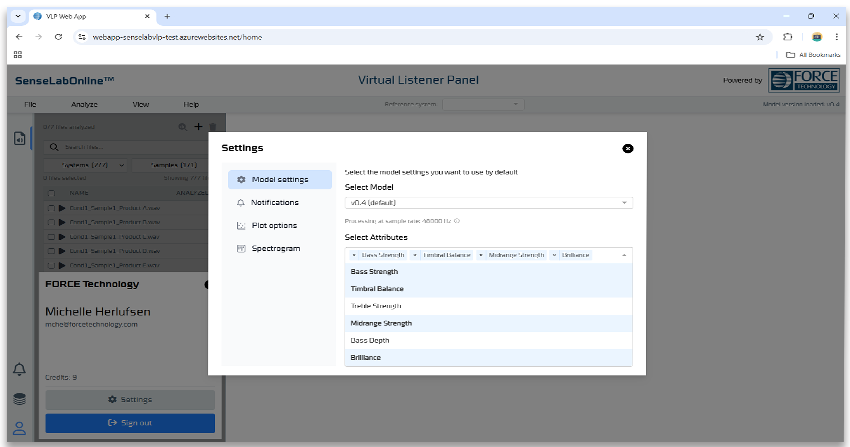Click the NAME column header

point(79,193)
